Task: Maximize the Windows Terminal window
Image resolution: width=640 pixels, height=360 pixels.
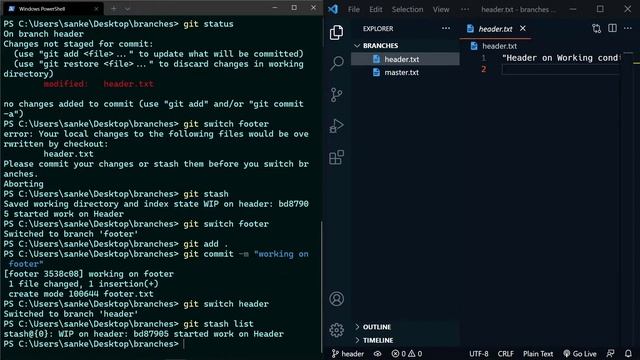Action: (294, 8)
